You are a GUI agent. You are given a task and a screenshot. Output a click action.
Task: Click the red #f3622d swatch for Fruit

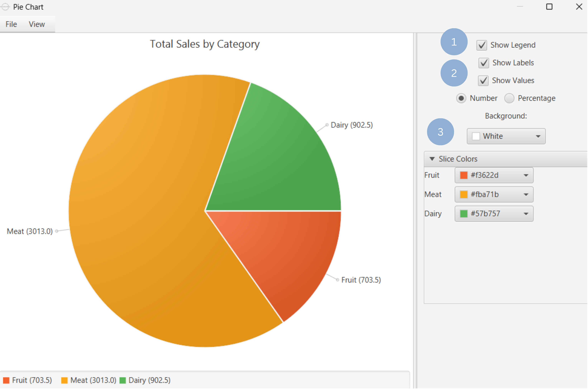[x=464, y=175]
